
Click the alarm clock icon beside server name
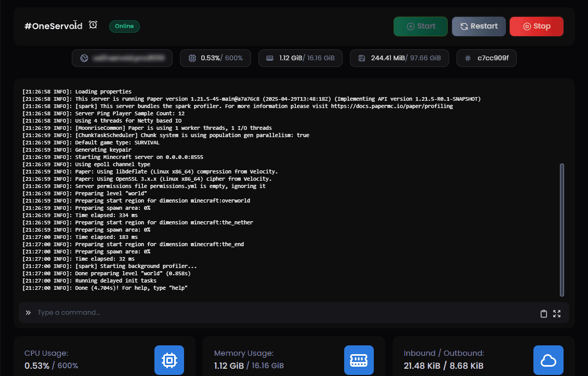[93, 25]
